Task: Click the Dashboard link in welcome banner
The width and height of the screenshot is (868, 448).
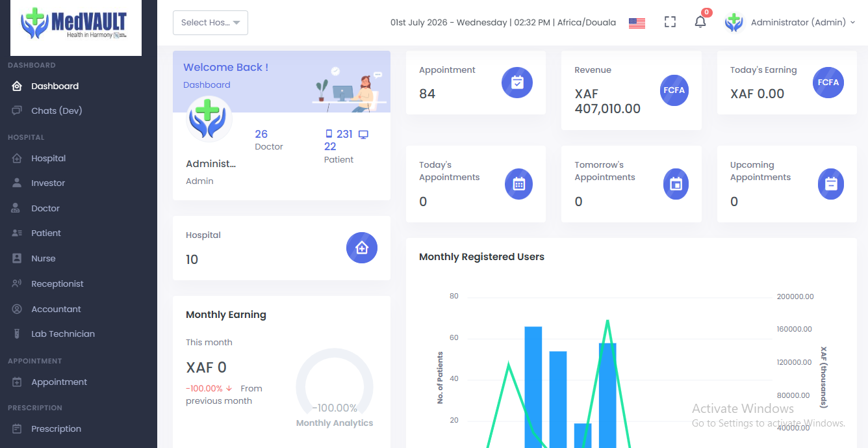Action: [x=207, y=85]
